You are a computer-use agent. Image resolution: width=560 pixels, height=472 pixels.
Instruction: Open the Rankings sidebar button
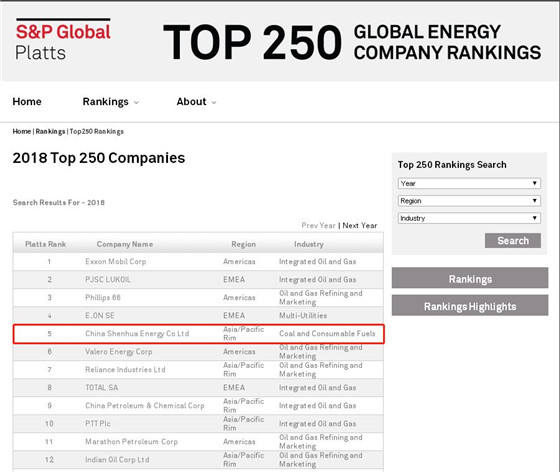click(x=470, y=278)
